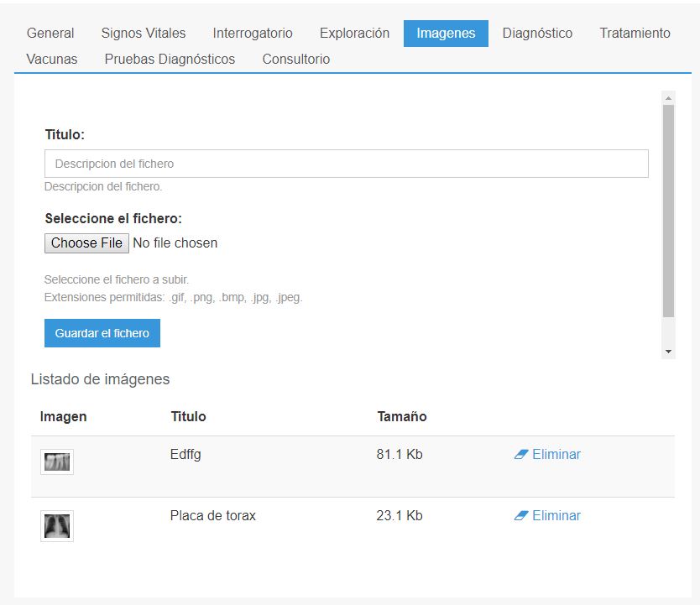Click scrollbar up arrow in upload panel
The height and width of the screenshot is (605, 700).
click(668, 97)
